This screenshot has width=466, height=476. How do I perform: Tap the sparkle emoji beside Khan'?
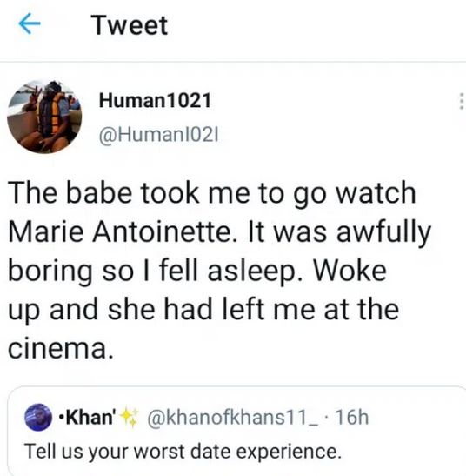(129, 418)
